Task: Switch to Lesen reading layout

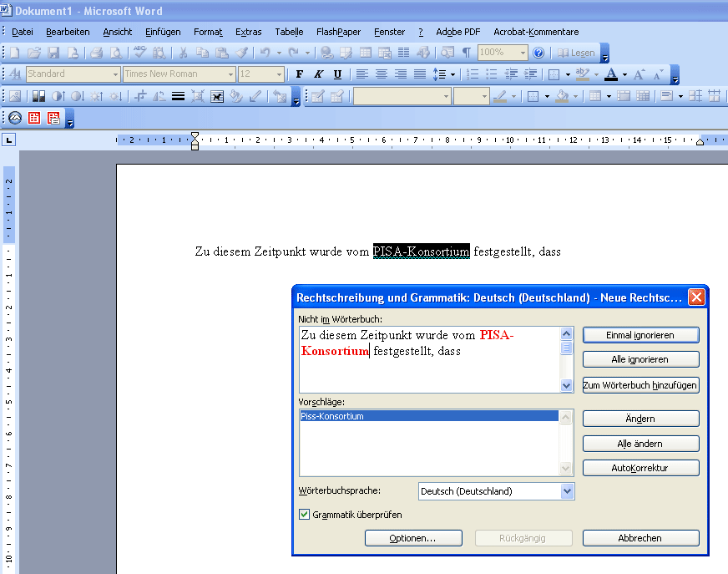Action: point(576,53)
